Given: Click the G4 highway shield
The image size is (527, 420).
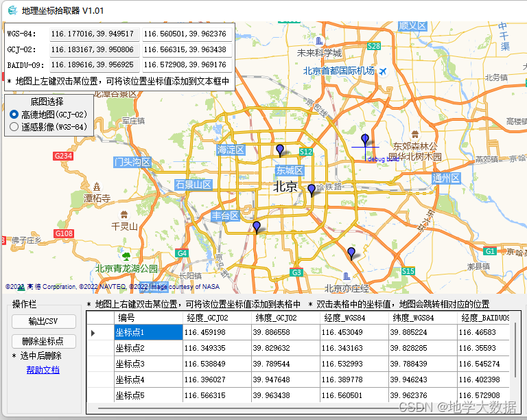Looking at the screenshot, I should [x=182, y=253].
